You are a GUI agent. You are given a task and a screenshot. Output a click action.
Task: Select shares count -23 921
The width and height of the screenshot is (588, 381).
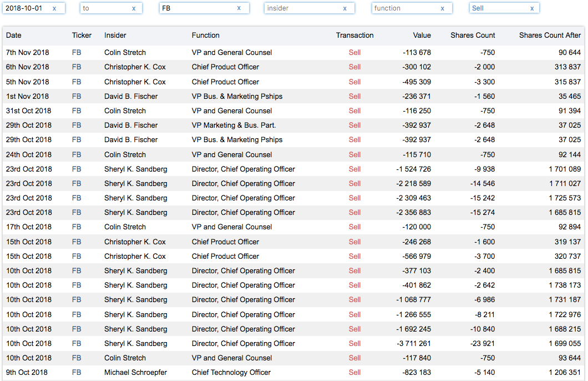point(483,343)
